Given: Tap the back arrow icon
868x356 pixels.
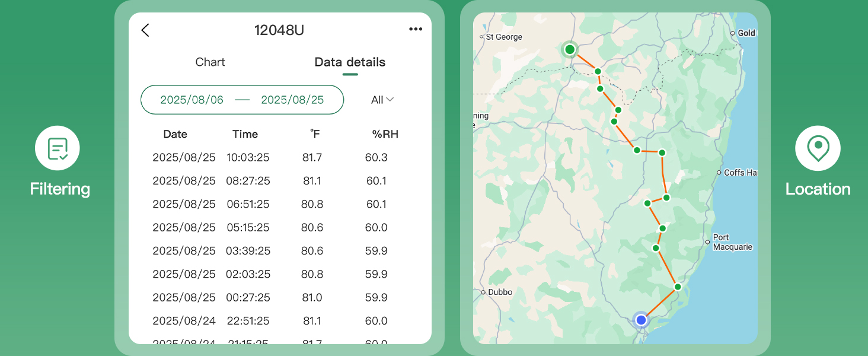Looking at the screenshot, I should tap(145, 30).
